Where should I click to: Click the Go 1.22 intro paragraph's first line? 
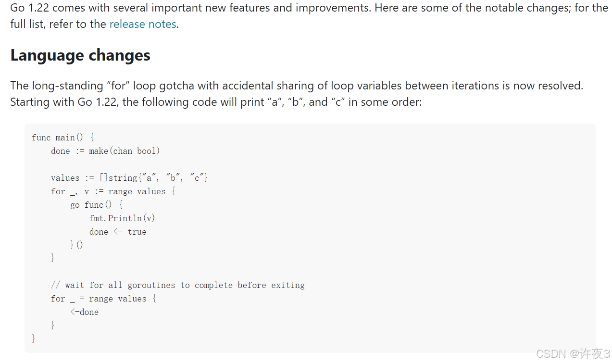pyautogui.click(x=308, y=8)
